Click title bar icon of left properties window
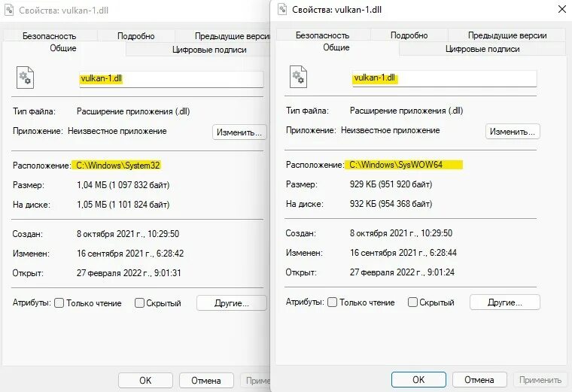Viewport: 572px width, 392px height. click(x=9, y=10)
